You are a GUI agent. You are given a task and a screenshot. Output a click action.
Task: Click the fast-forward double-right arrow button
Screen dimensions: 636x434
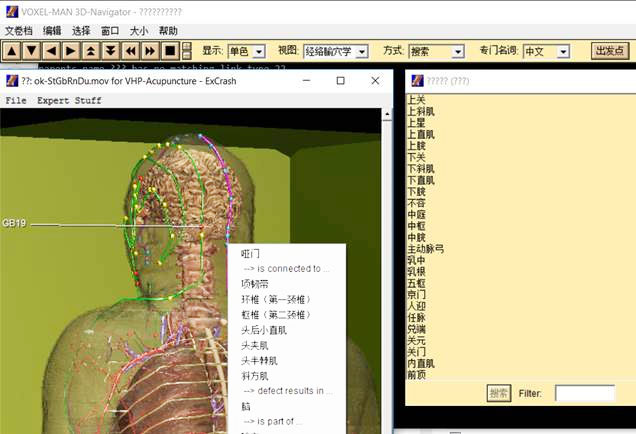pyautogui.click(x=150, y=51)
